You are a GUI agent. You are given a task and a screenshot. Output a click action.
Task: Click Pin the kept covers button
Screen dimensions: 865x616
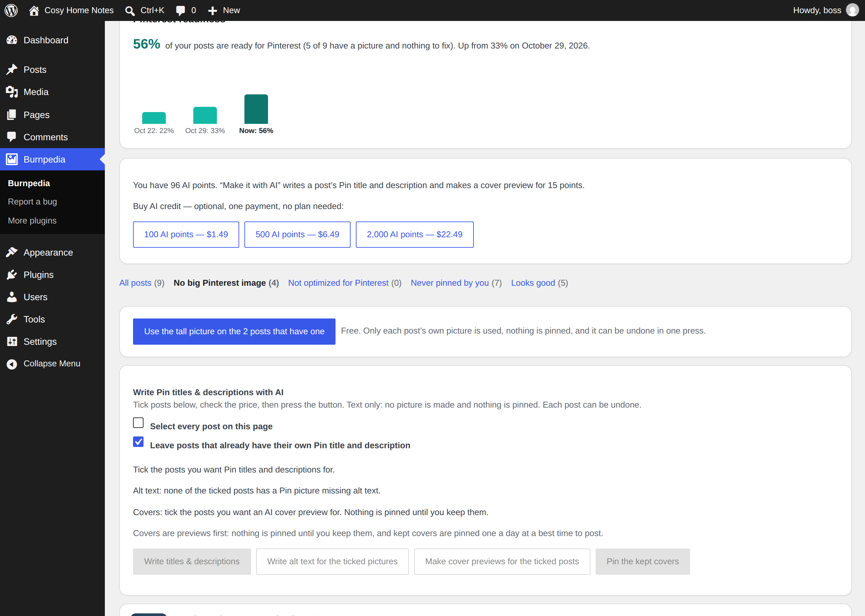coord(643,561)
